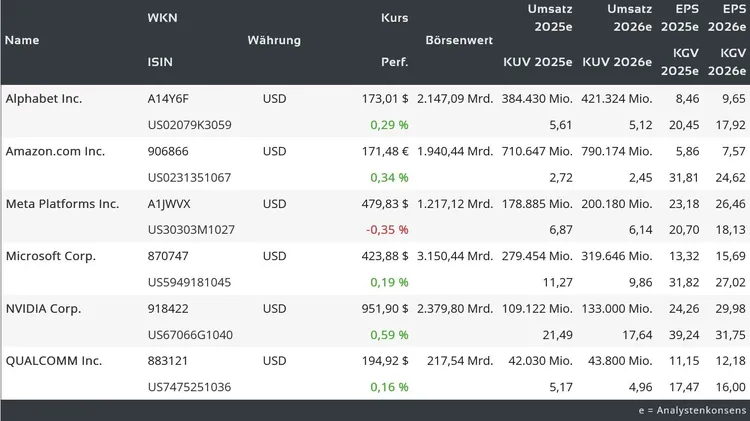This screenshot has width=750, height=421.
Task: Click the EPS 2026e header
Action: 727,18
